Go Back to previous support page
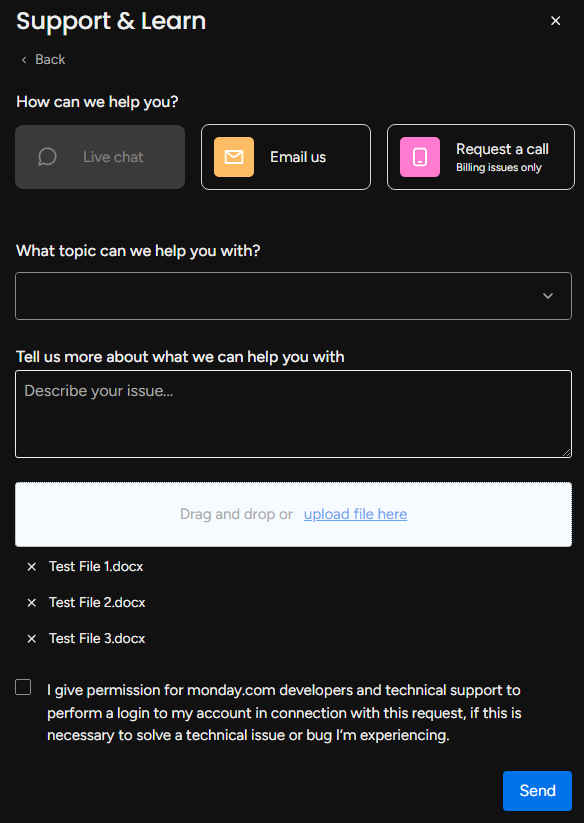 [43, 60]
